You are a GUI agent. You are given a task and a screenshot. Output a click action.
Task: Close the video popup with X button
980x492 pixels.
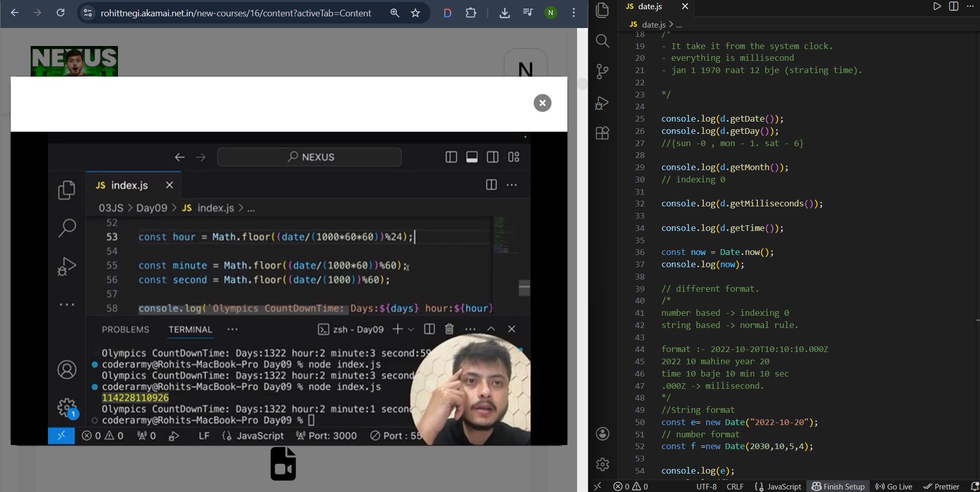(542, 103)
